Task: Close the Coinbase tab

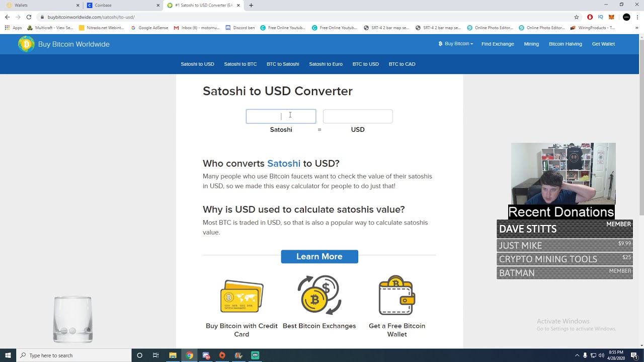Action: [x=158, y=5]
